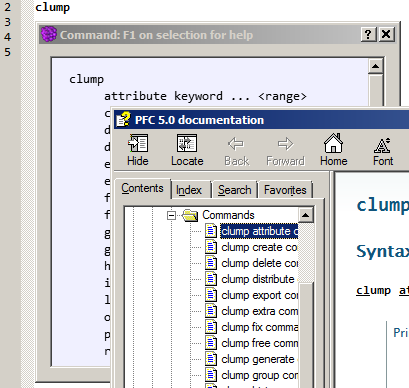Screen dimensions: 409x388
Task: Click the clump delete page icon
Action: [211, 263]
